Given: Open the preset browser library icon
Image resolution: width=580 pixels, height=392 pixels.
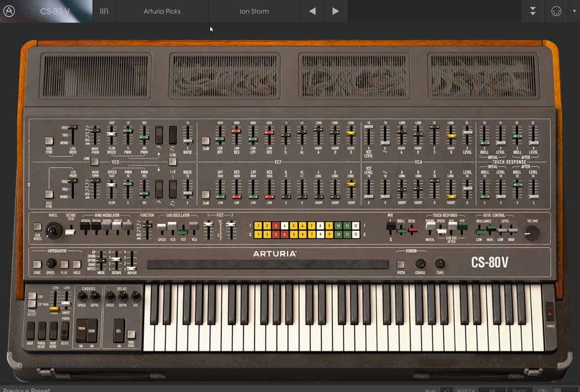Looking at the screenshot, I should point(104,11).
